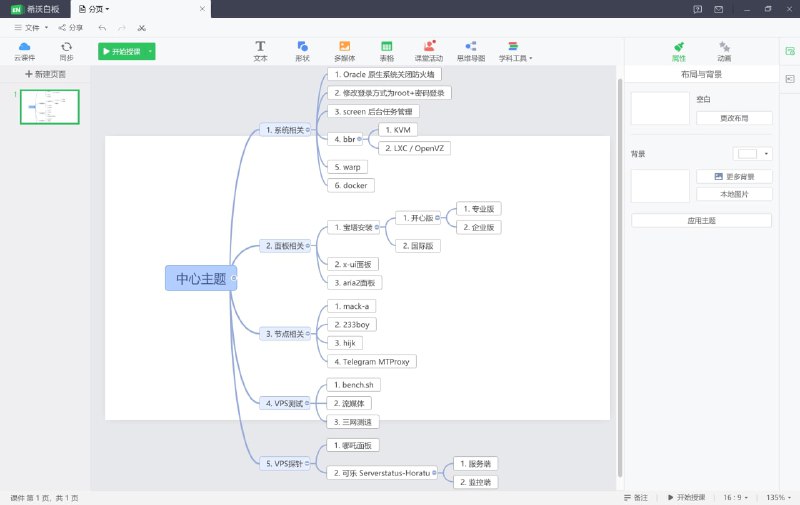Viewport: 800px width, 505px height.
Task: Select the 文本 text tool
Action: 260,50
